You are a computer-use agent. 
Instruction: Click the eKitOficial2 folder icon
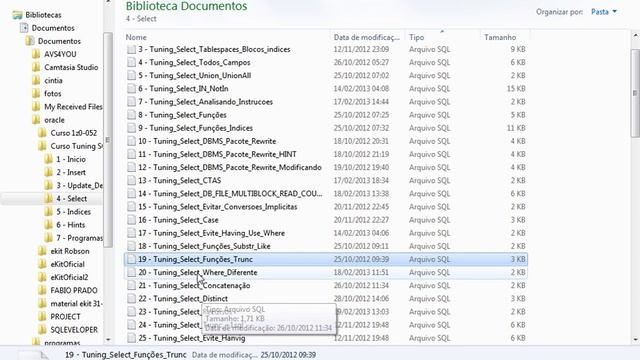[42, 277]
